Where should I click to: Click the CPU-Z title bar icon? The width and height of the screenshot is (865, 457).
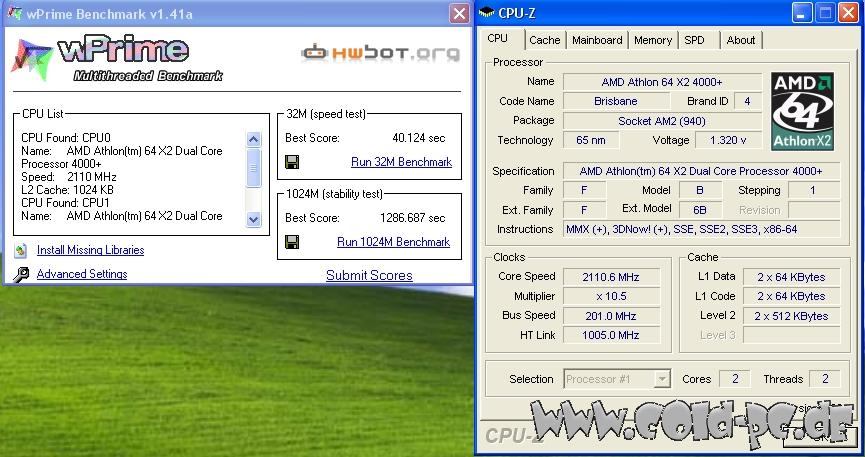(x=486, y=13)
